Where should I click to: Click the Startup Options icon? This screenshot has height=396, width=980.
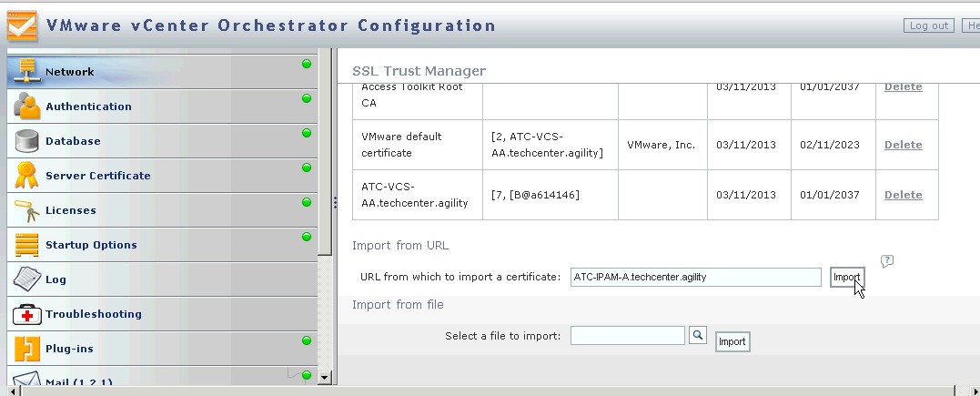coord(26,245)
